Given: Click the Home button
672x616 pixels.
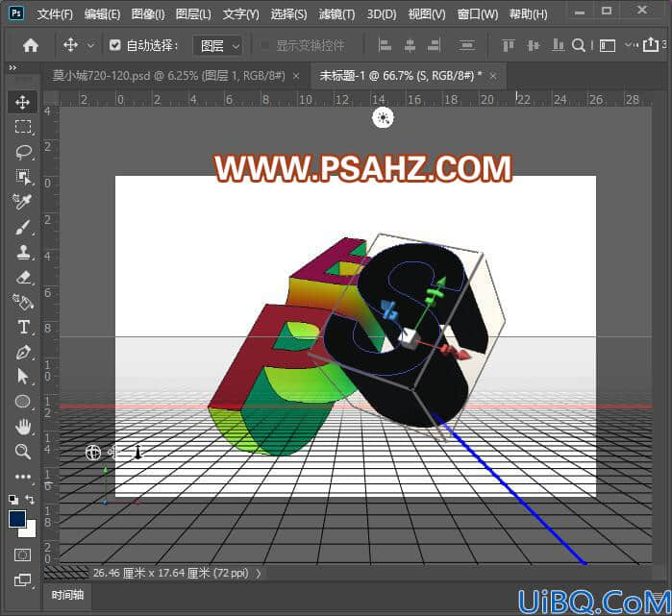Looking at the screenshot, I should [31, 45].
